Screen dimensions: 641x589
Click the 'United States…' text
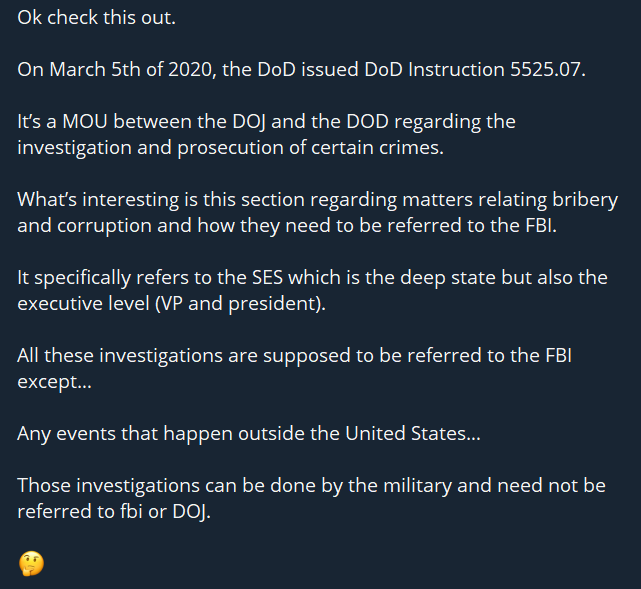click(x=408, y=433)
